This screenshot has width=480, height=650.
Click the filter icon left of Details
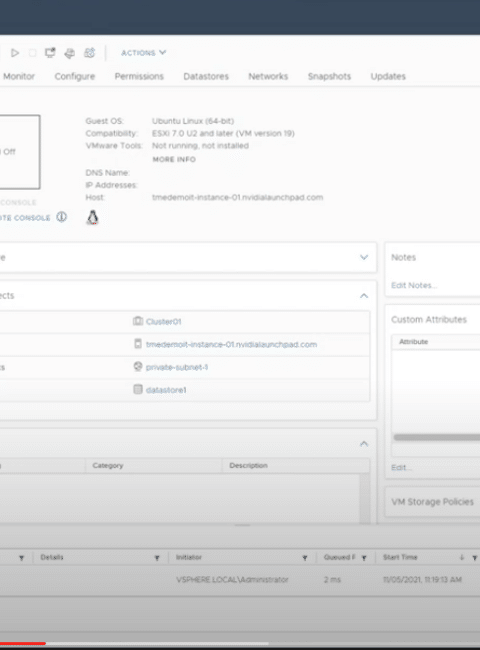22,558
